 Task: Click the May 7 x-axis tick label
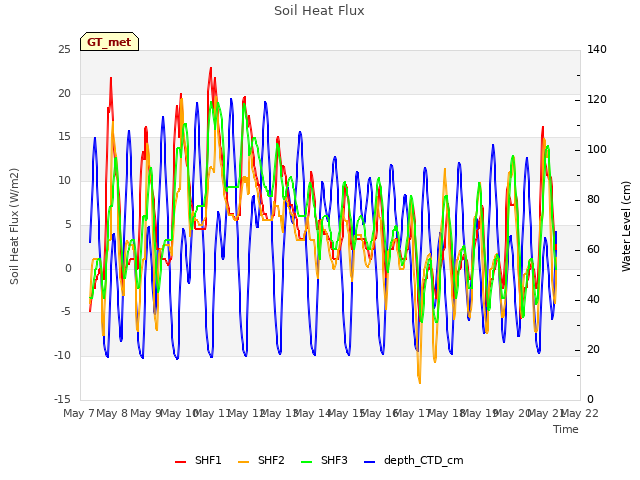pos(79,413)
